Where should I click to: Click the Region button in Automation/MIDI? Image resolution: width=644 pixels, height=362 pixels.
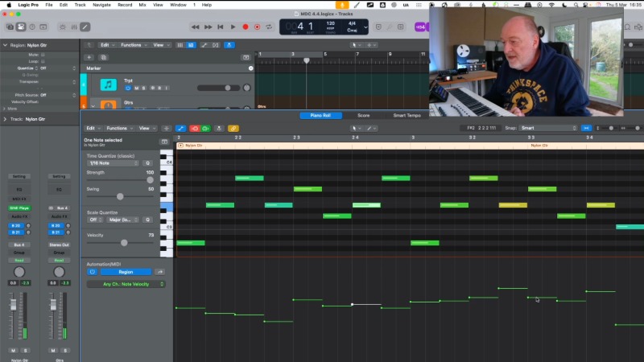coord(126,272)
